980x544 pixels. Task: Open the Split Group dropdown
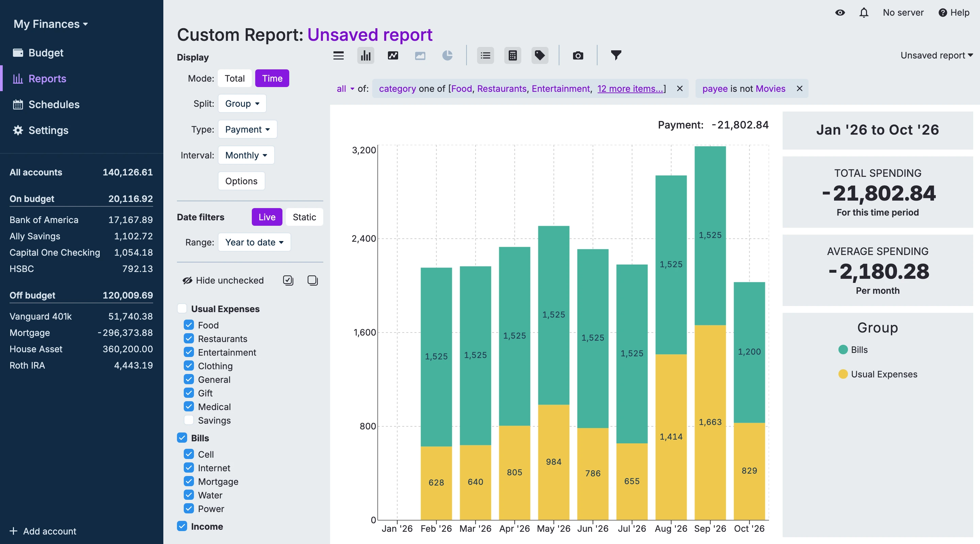(242, 103)
